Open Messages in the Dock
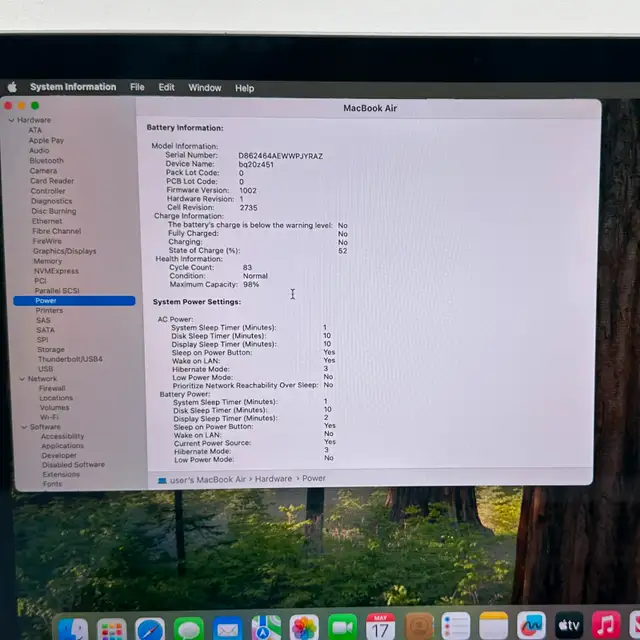The height and width of the screenshot is (640, 640). tap(189, 629)
